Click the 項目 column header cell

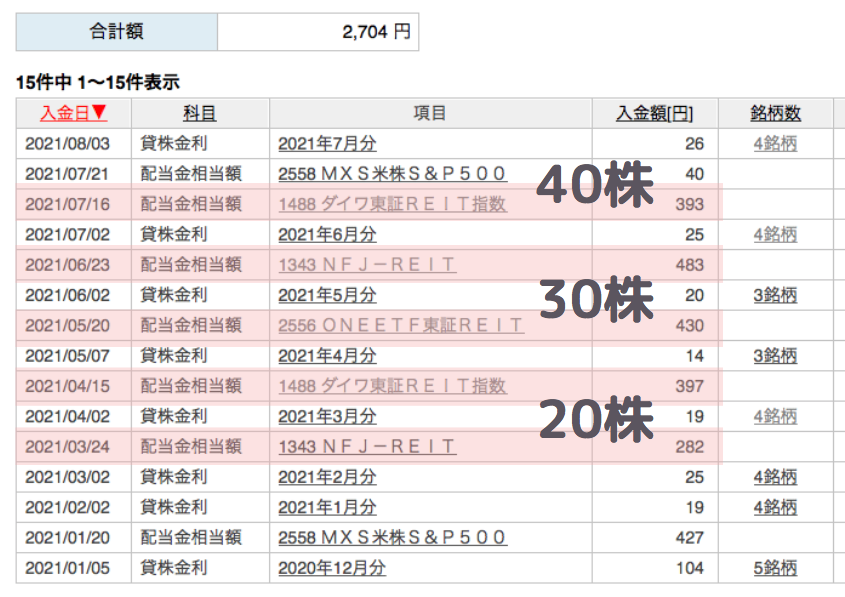click(x=430, y=113)
